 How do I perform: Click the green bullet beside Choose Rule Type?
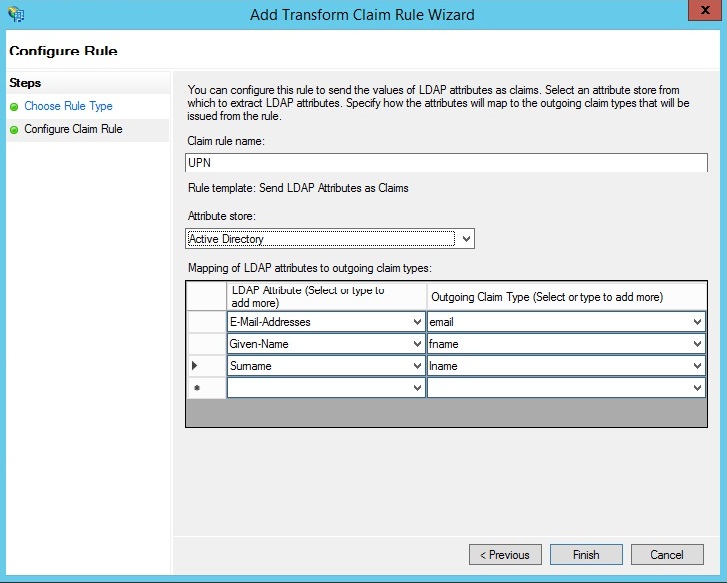click(x=14, y=107)
